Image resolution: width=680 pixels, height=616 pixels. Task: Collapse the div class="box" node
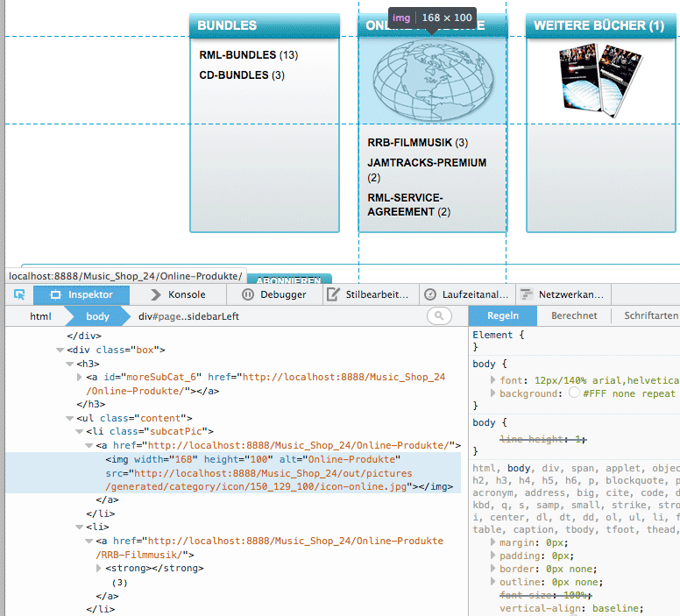pos(60,350)
